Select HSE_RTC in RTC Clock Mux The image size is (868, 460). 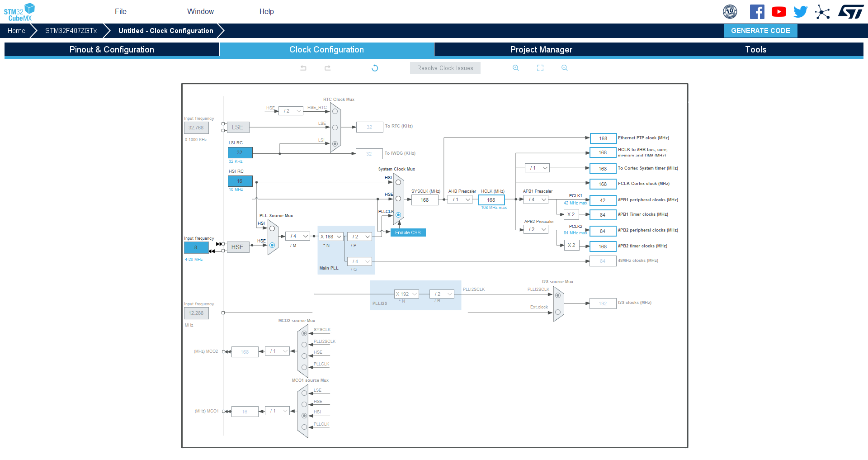click(x=335, y=111)
